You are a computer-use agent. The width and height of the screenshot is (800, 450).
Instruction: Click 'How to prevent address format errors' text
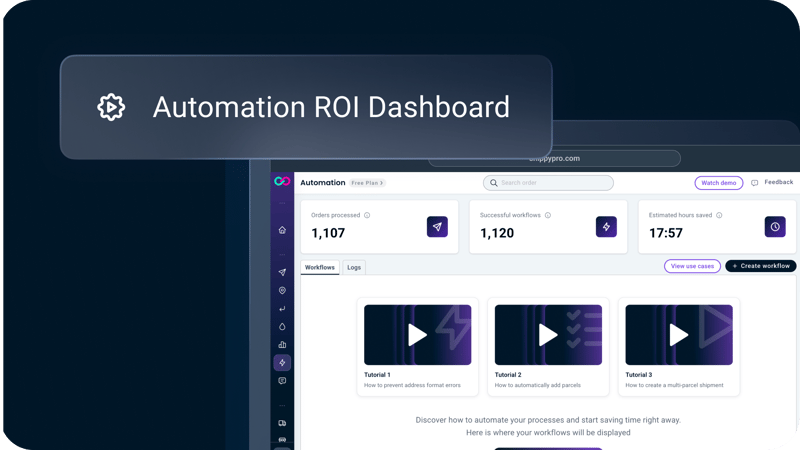pyautogui.click(x=412, y=385)
